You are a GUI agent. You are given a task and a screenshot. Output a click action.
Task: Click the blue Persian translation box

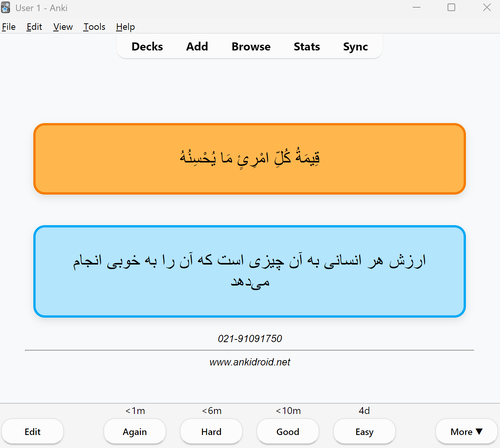pos(250,271)
